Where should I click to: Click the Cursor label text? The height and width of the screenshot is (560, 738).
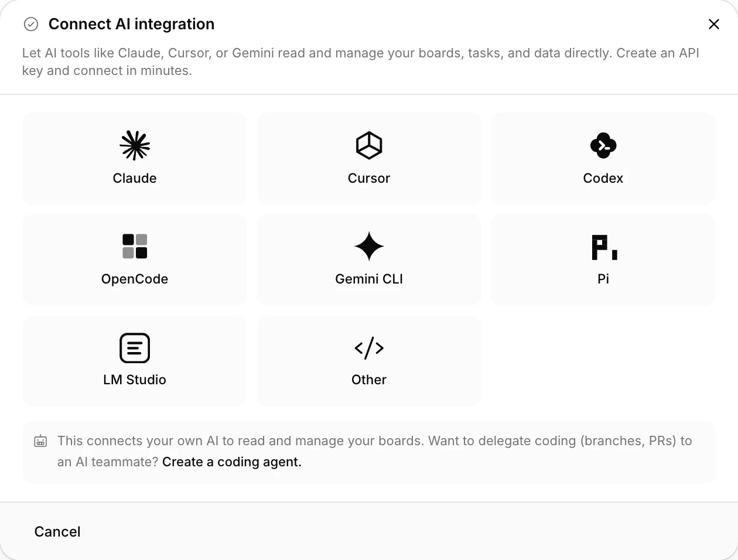369,178
